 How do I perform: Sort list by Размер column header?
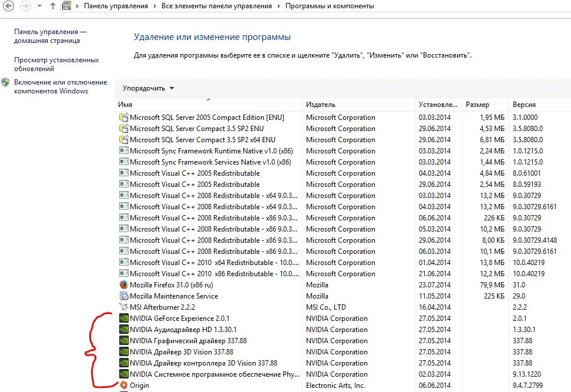coord(477,105)
